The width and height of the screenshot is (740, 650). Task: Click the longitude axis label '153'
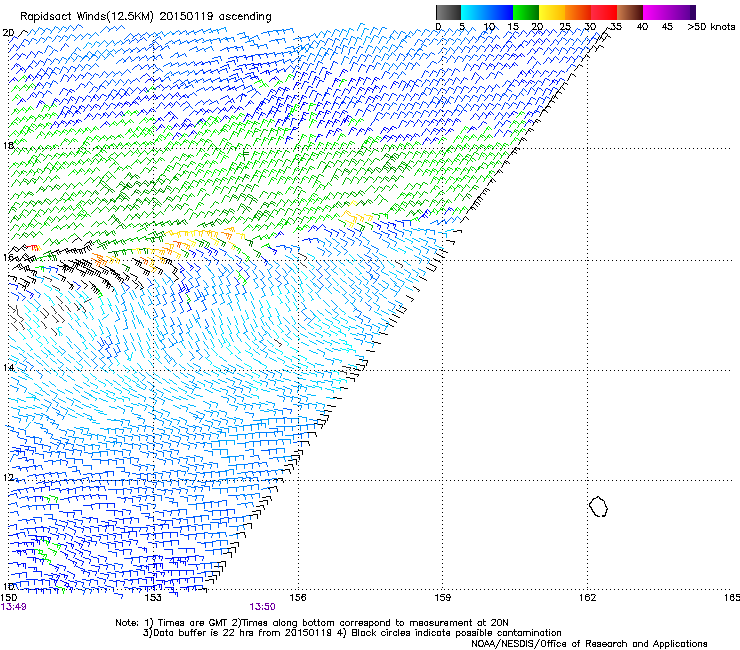153,598
